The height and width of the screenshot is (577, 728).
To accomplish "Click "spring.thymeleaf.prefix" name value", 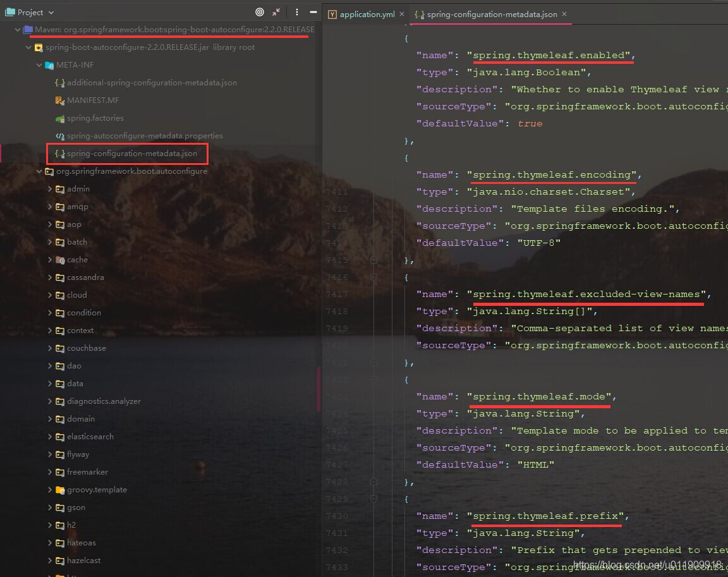I will coord(545,516).
